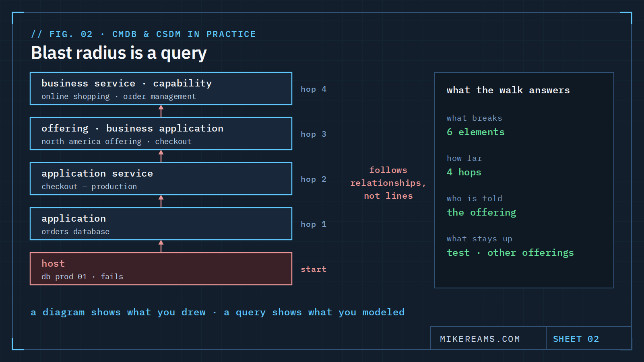Click the 'hop 4' label
Screen dimensions: 644x362
pos(314,89)
